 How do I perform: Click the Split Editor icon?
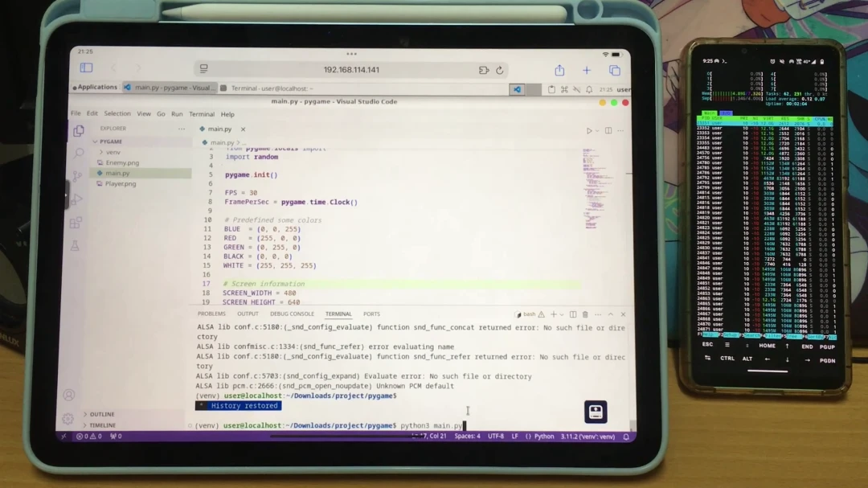click(608, 130)
